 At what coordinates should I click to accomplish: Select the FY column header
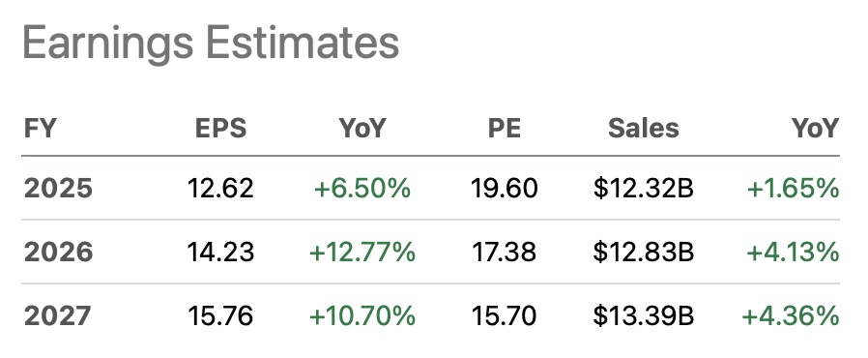(40, 129)
